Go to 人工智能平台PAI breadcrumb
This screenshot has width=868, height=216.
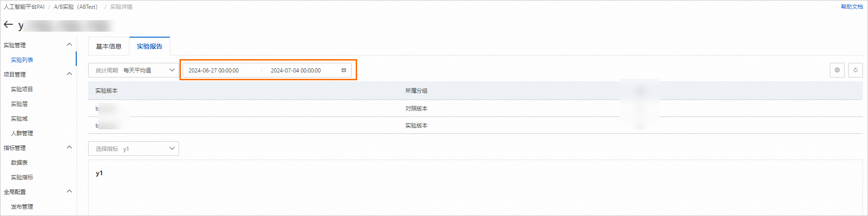point(24,7)
